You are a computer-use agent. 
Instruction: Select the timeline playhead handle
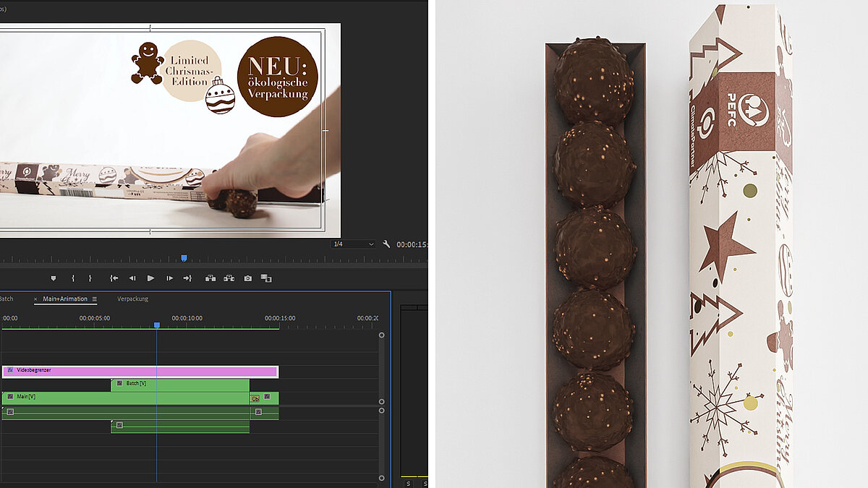coord(156,325)
